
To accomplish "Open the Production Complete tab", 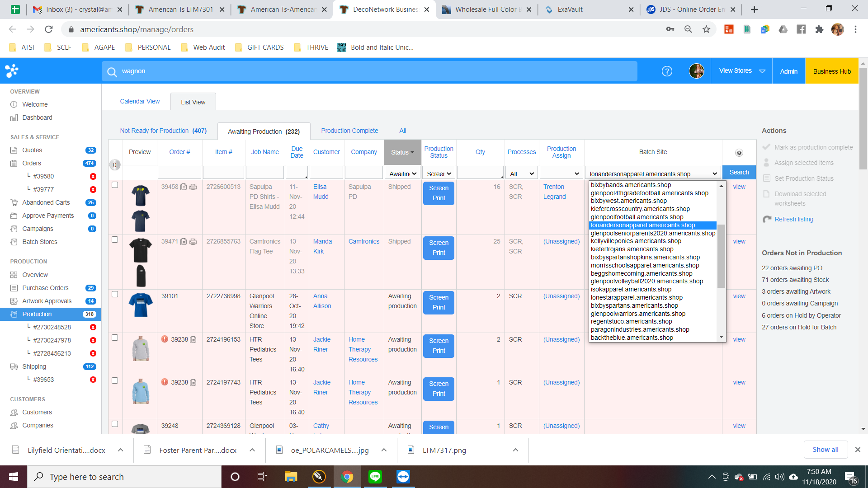I will [349, 131].
